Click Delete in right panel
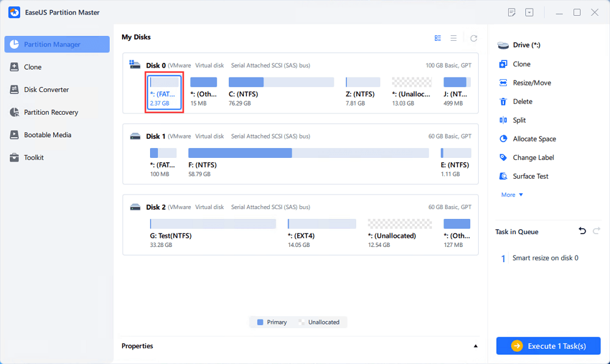The height and width of the screenshot is (364, 610). tap(523, 101)
